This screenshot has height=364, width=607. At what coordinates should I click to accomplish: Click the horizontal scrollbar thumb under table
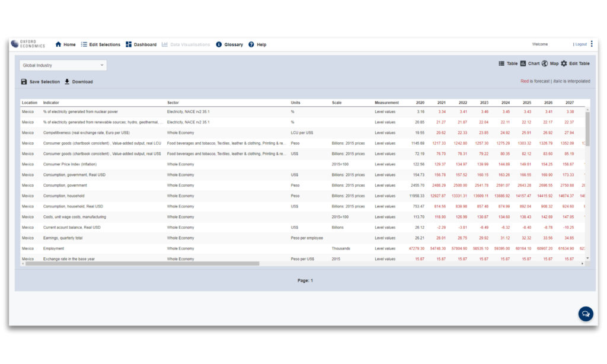[x=142, y=263]
